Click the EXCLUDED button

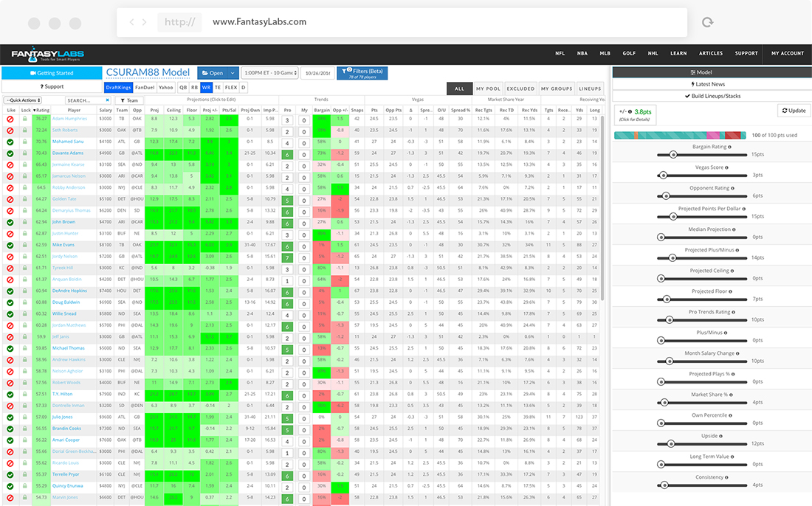pyautogui.click(x=520, y=89)
